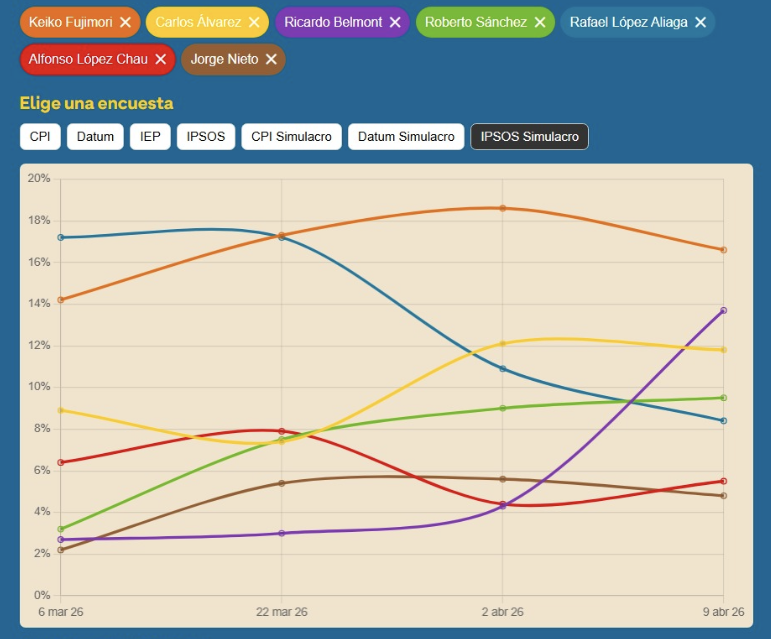
Task: Click green Sánchez data point at 9 abr 26
Action: coord(723,398)
